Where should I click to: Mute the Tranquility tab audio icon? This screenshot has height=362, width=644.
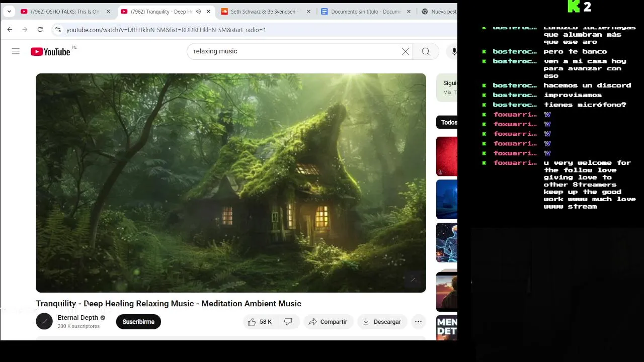point(198,12)
